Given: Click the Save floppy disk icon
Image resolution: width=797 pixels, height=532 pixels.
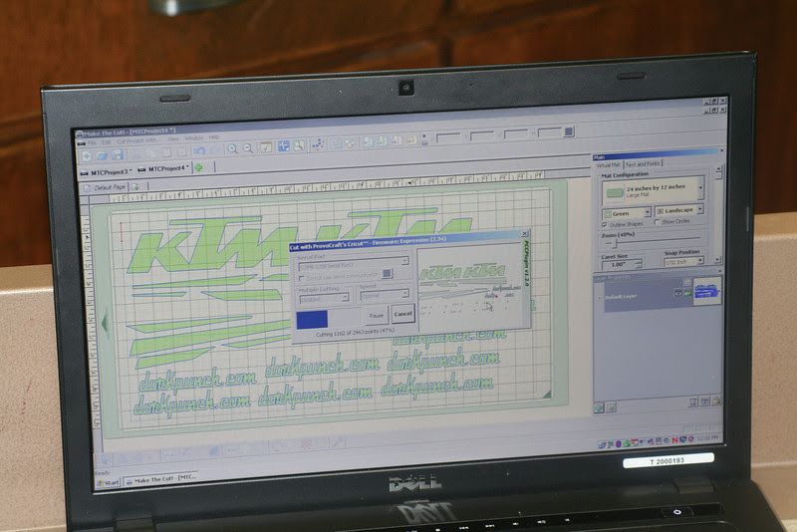Looking at the screenshot, I should [118, 154].
